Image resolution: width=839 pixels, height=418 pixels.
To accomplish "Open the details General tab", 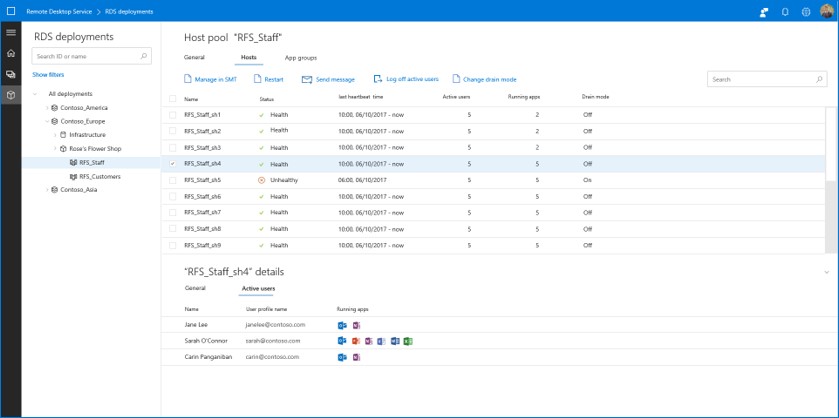I will click(x=195, y=288).
